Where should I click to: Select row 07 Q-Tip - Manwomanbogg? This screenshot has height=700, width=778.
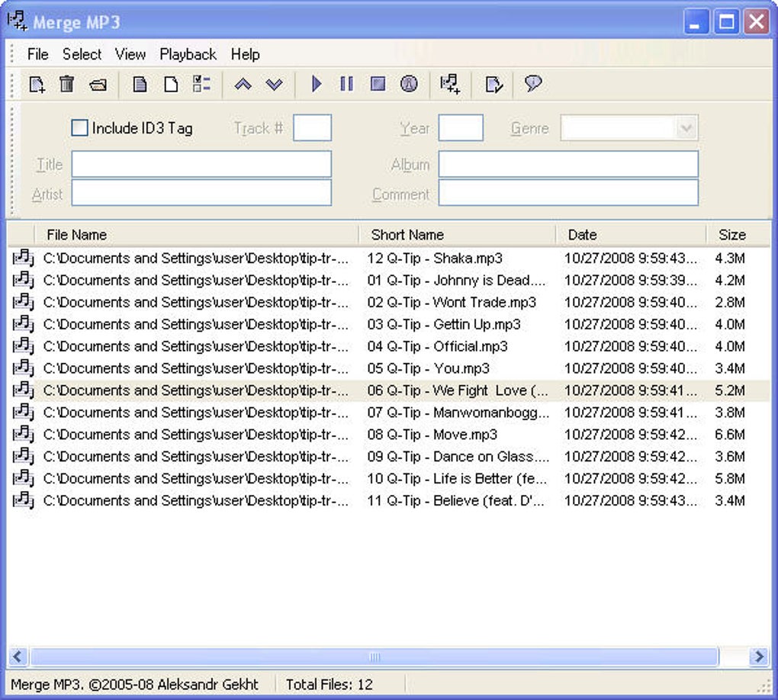point(389,413)
